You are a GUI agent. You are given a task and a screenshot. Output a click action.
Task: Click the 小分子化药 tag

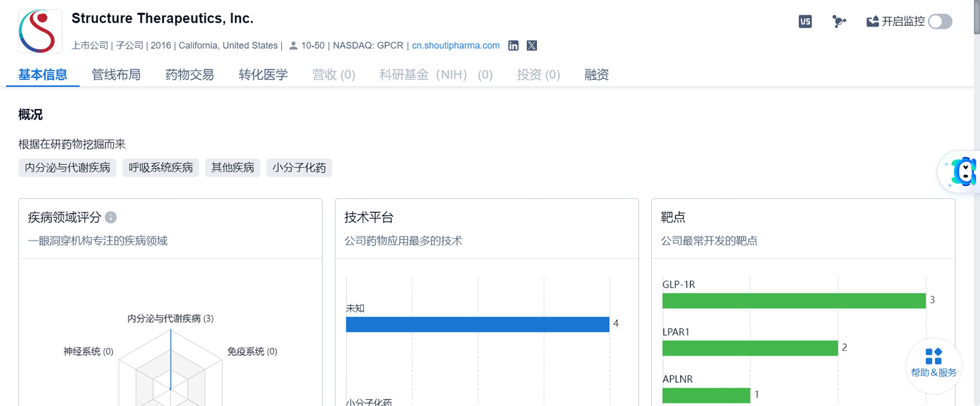299,168
